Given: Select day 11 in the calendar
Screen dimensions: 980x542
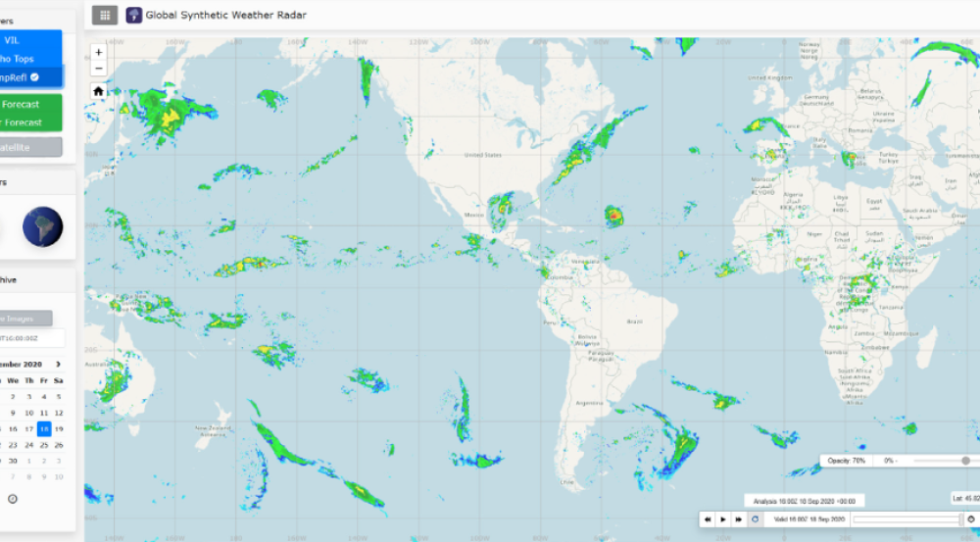Looking at the screenshot, I should (44, 413).
